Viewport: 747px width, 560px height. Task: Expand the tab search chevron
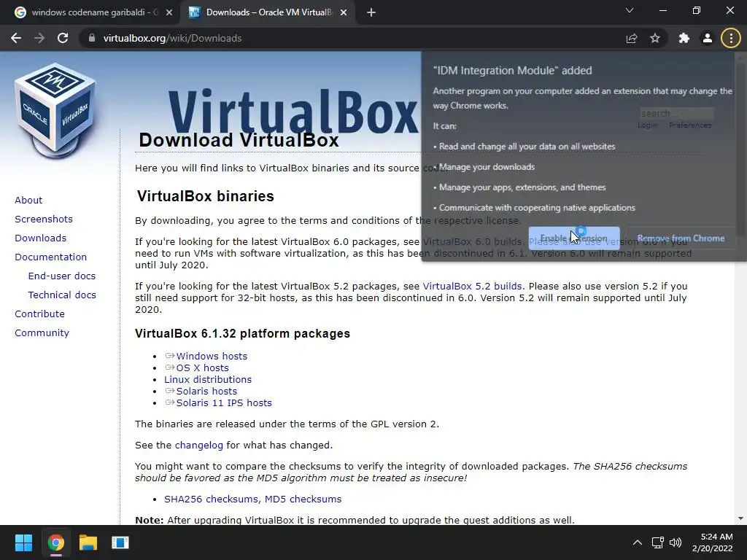coord(630,10)
